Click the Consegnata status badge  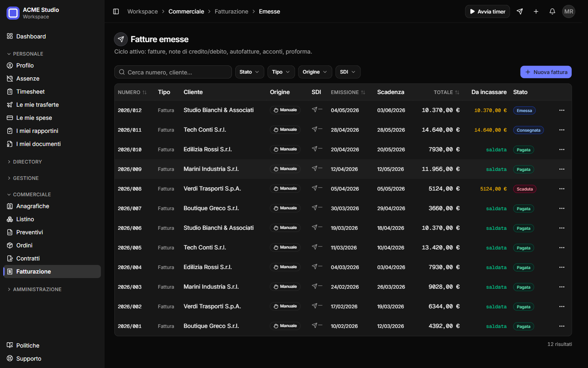(528, 130)
